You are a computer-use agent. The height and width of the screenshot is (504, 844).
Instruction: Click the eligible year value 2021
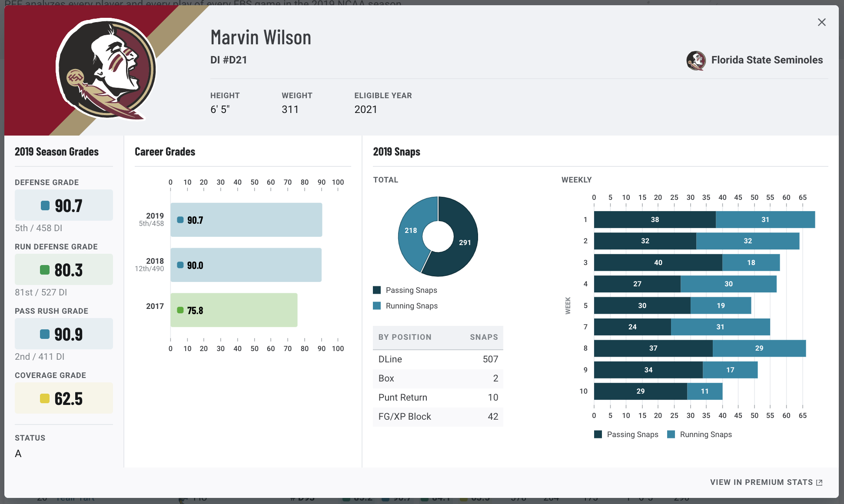366,109
